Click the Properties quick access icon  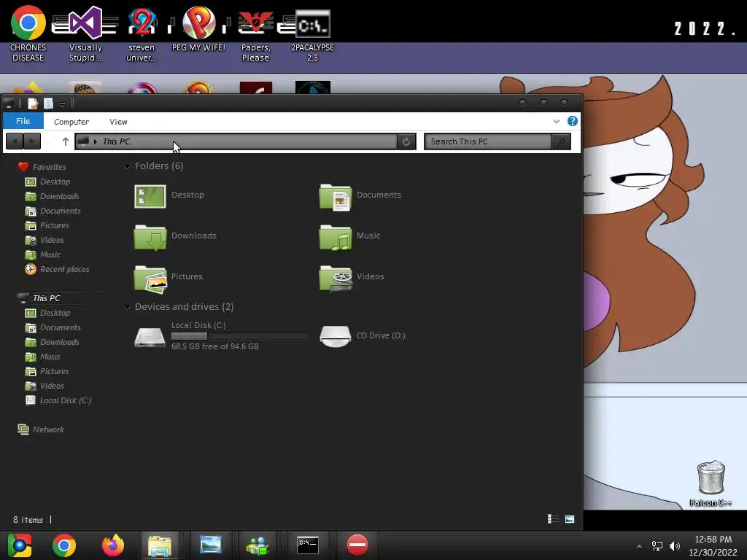tap(33, 104)
